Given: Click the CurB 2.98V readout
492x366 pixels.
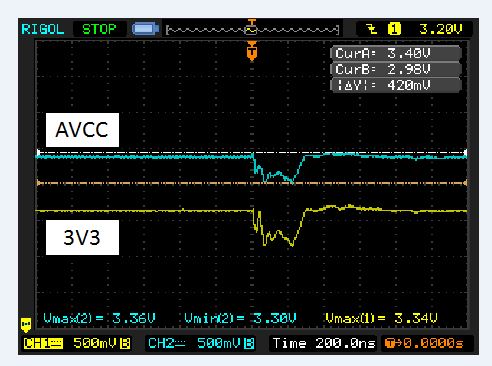Looking at the screenshot, I should [396, 69].
